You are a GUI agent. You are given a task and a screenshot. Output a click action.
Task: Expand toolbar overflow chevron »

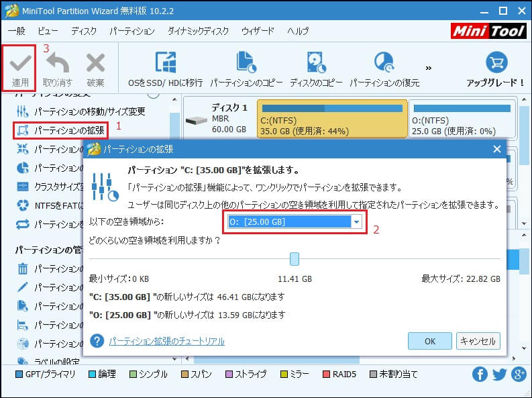[429, 68]
